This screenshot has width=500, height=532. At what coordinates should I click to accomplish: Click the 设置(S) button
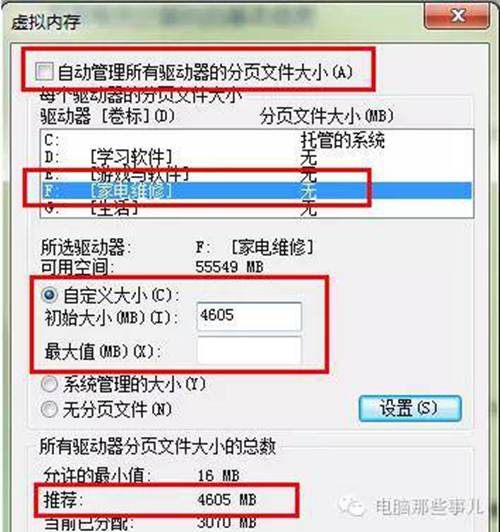click(x=410, y=408)
